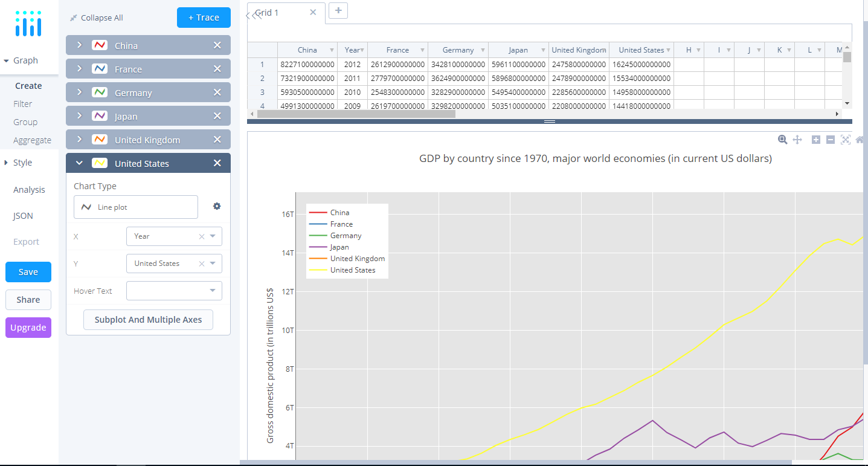Collapse the United States trace panel
Screen dimensions: 868x466
(x=79, y=163)
